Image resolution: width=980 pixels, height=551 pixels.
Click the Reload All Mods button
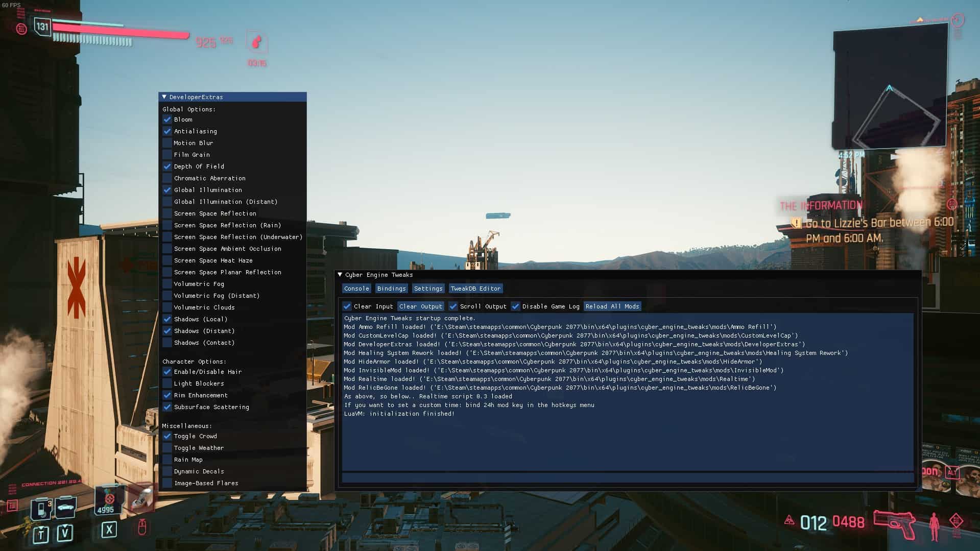point(612,306)
